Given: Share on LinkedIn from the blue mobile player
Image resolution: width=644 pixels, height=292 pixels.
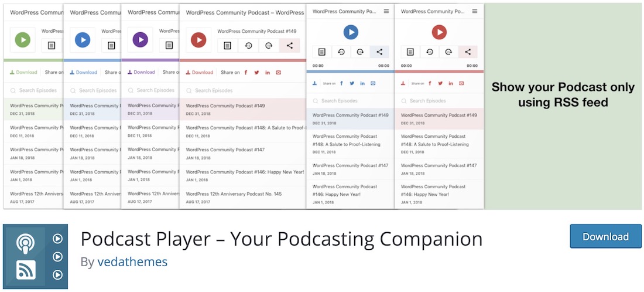Looking at the screenshot, I should [x=362, y=83].
